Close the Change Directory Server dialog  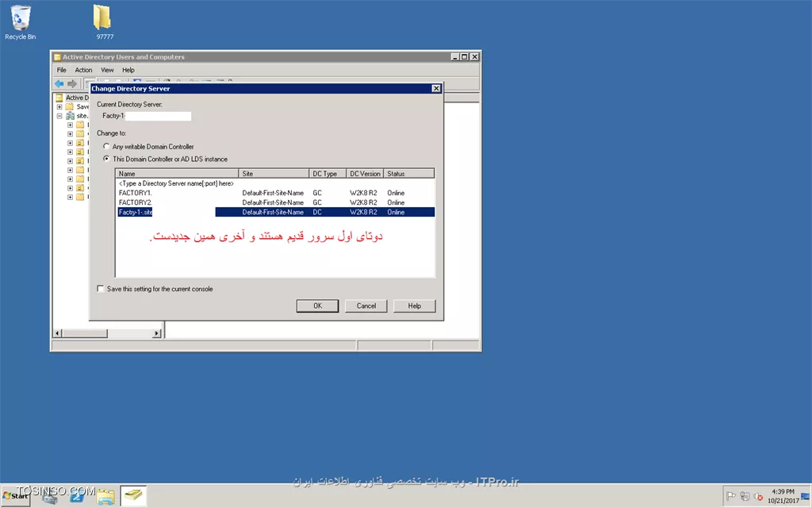point(436,89)
